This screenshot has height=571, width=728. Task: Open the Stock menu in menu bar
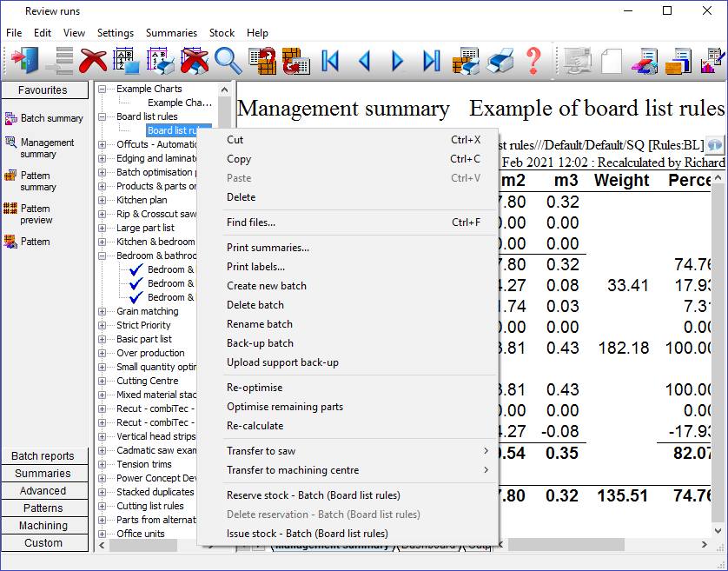222,33
